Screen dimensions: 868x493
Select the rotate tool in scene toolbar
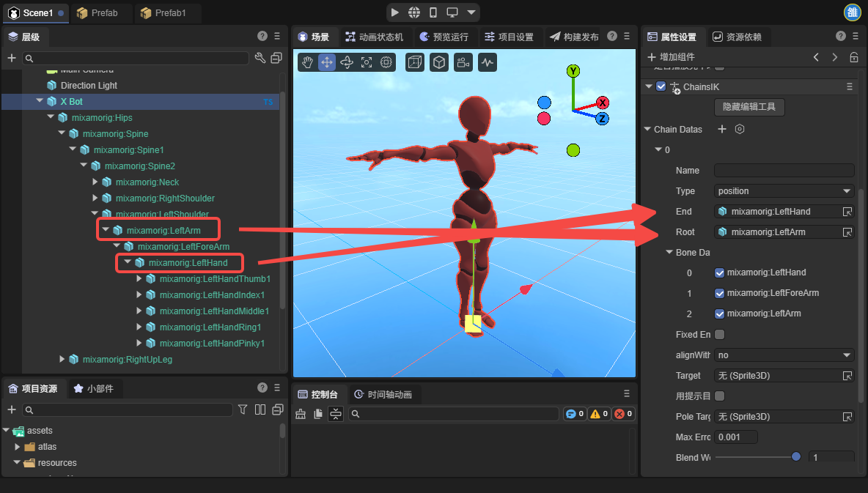[x=347, y=63]
